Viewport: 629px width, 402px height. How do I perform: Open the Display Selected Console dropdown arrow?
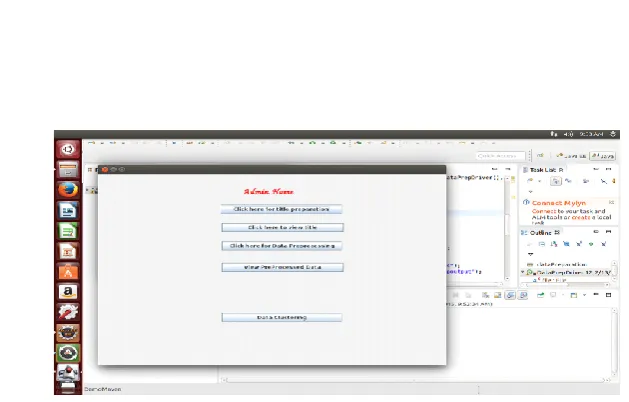(563, 295)
